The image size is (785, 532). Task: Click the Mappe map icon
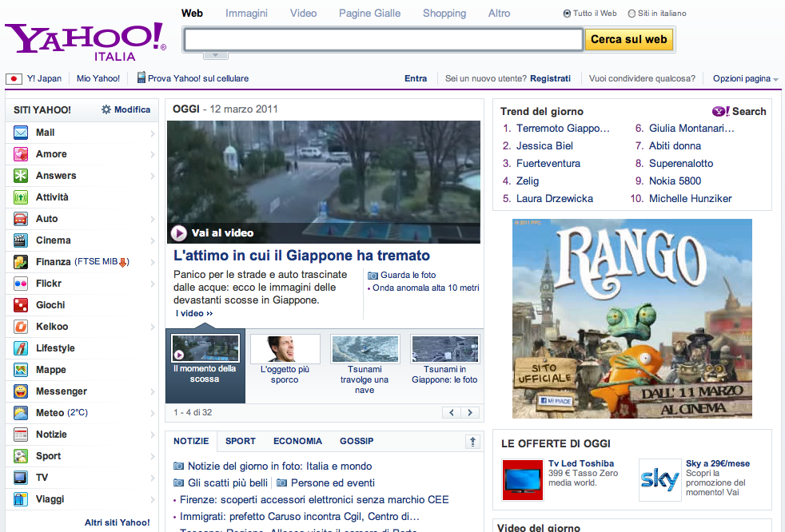click(x=21, y=370)
